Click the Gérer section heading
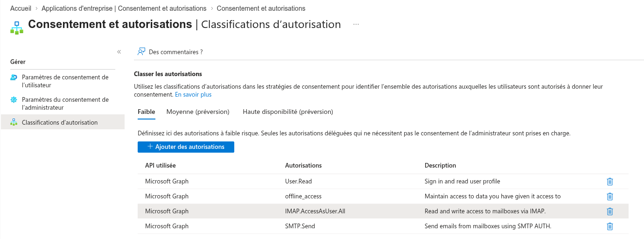Image resolution: width=644 pixels, height=239 pixels. 18,62
